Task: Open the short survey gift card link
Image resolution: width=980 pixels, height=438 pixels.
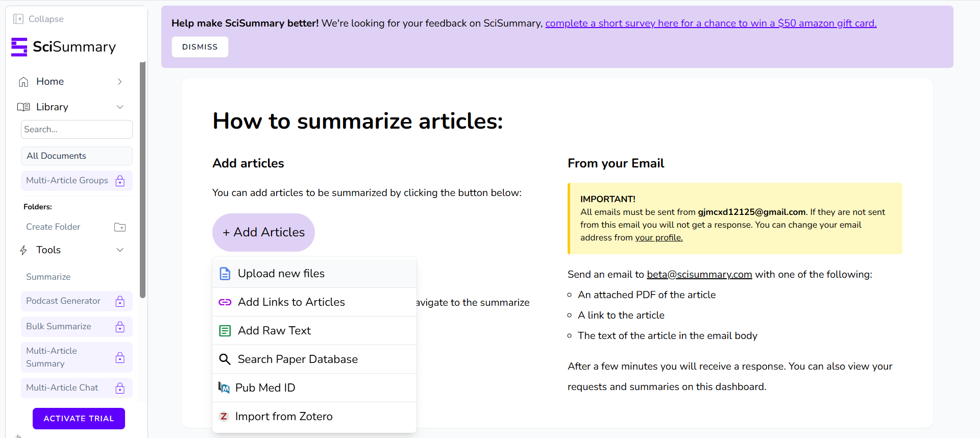Action: (x=711, y=23)
